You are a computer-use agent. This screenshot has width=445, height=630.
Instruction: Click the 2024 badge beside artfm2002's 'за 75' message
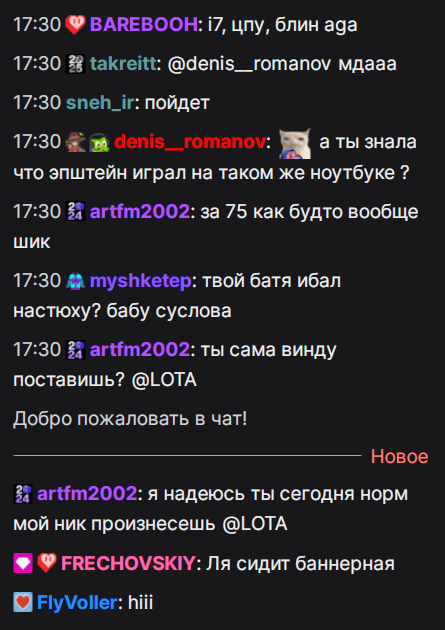[x=76, y=211]
